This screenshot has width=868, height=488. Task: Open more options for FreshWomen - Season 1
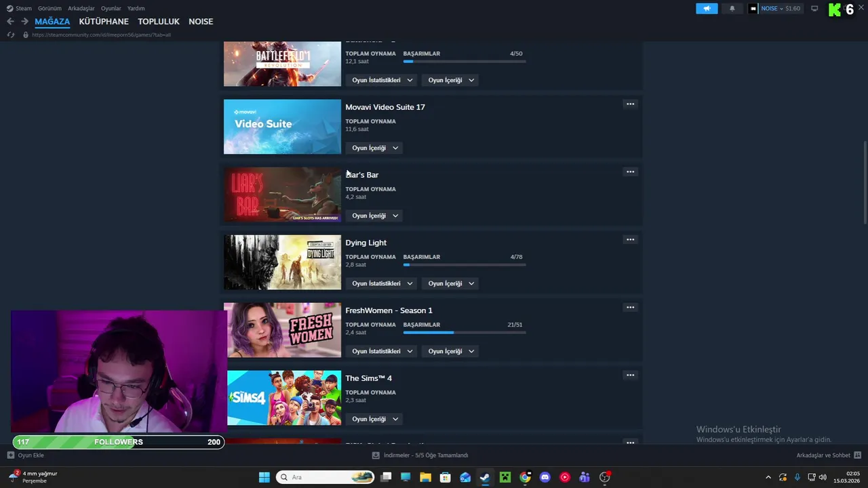click(630, 308)
